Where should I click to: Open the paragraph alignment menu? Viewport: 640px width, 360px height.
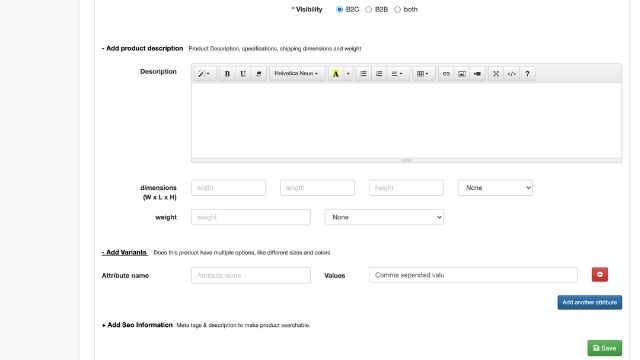[x=397, y=74]
